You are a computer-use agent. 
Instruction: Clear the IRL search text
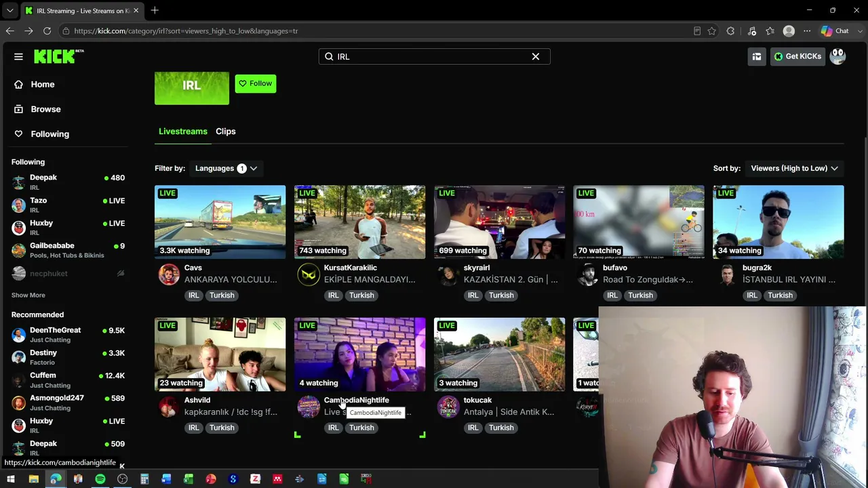[x=536, y=56]
